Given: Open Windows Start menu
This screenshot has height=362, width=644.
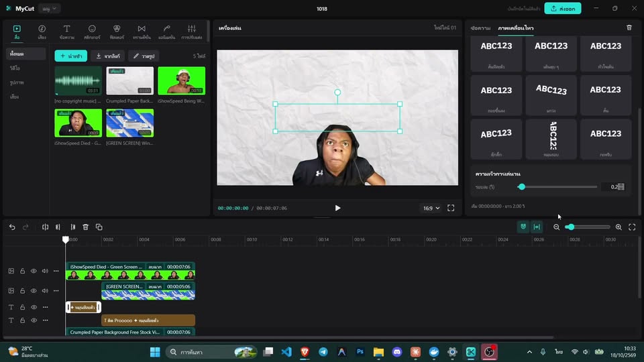Looking at the screenshot, I should point(155,352).
